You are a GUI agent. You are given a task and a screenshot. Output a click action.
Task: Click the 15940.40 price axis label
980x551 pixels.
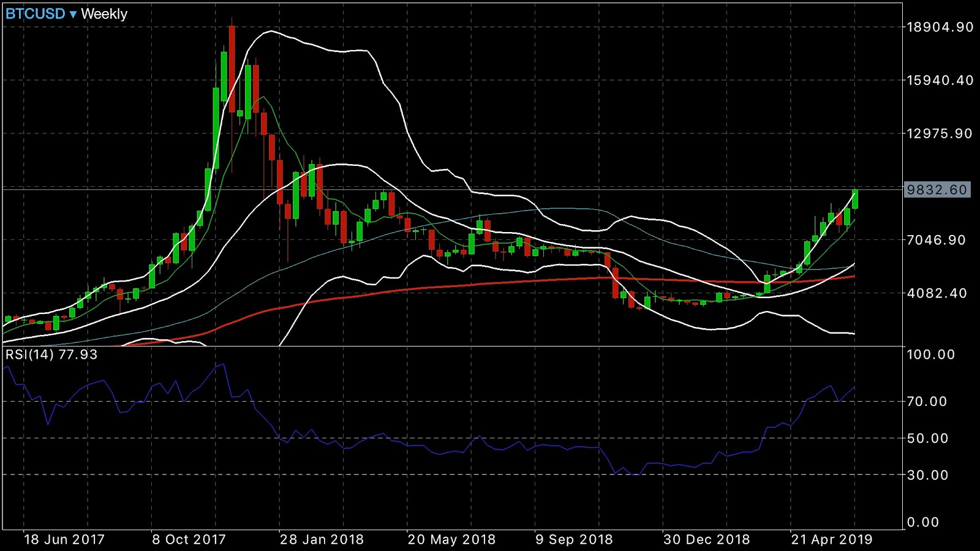(940, 80)
